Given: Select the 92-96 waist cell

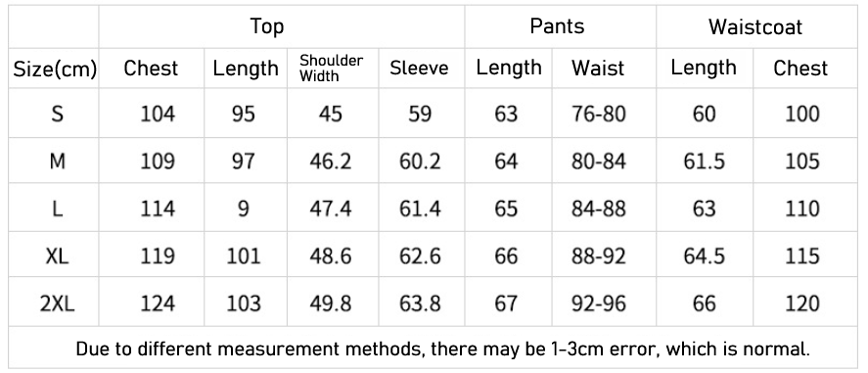Looking at the screenshot, I should pyautogui.click(x=599, y=303).
